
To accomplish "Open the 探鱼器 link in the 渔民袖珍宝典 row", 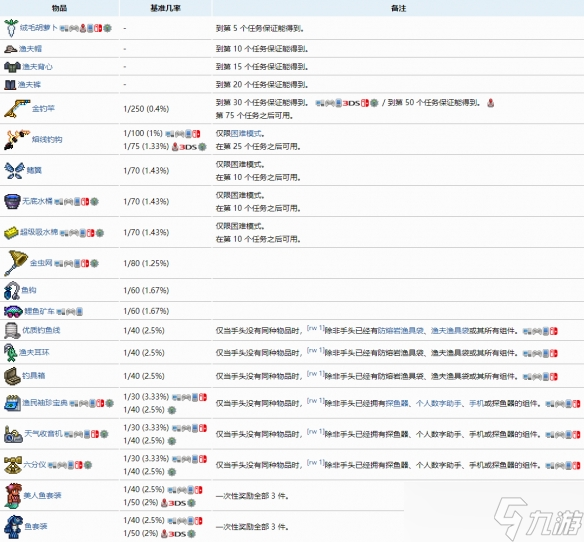I will tap(397, 403).
